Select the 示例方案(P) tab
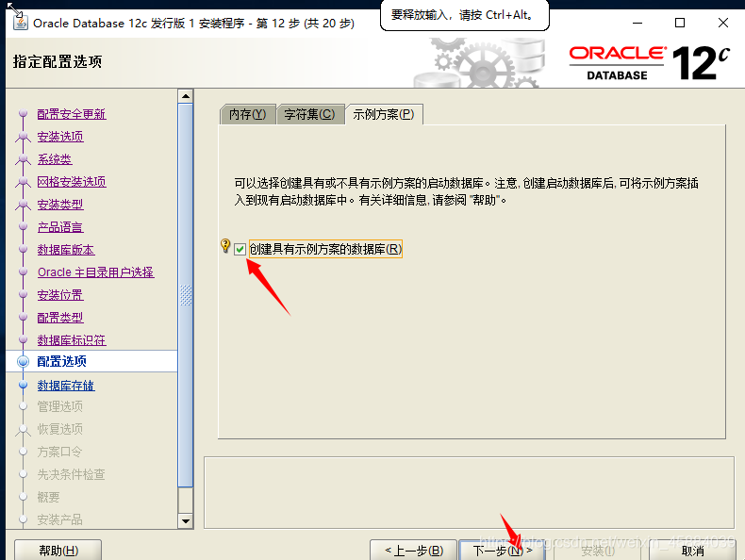 (x=384, y=114)
